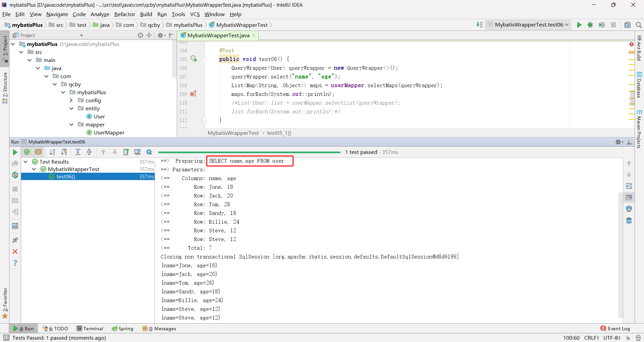
Task: Toggle Scroll to end of console output
Action: [629, 197]
